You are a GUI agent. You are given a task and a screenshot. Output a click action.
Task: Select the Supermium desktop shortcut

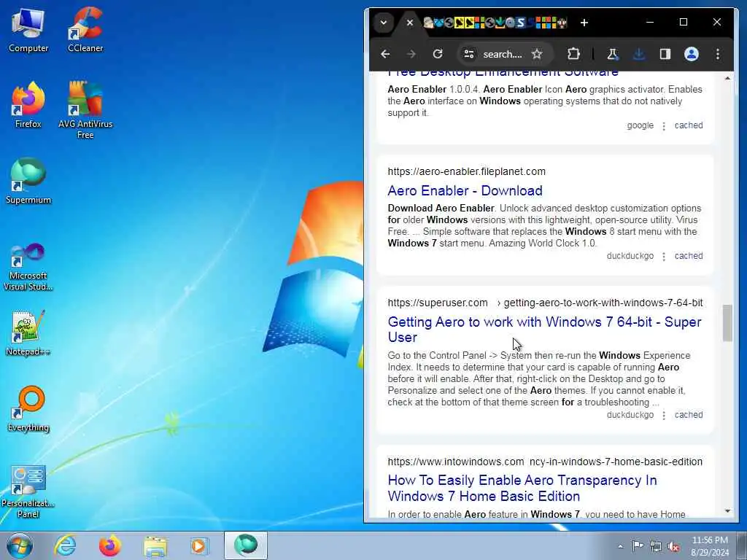pyautogui.click(x=28, y=181)
